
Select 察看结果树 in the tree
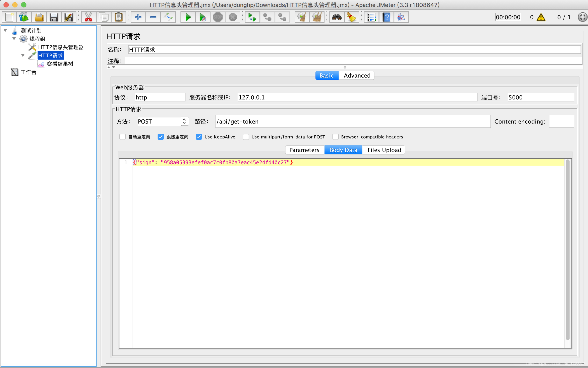(60, 64)
